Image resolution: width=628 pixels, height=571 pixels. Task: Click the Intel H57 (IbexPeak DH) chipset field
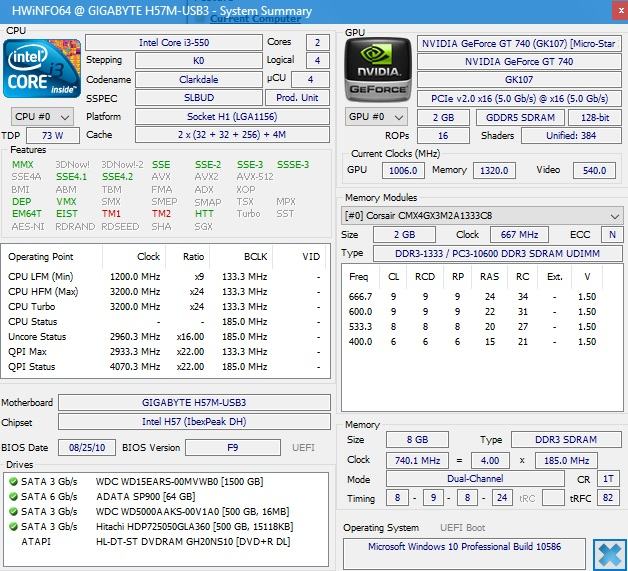(x=194, y=422)
